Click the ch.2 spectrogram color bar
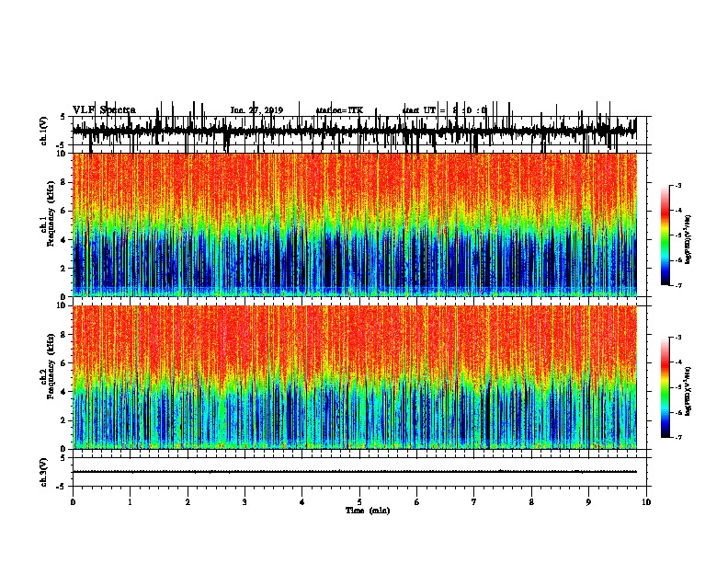 pyautogui.click(x=665, y=387)
